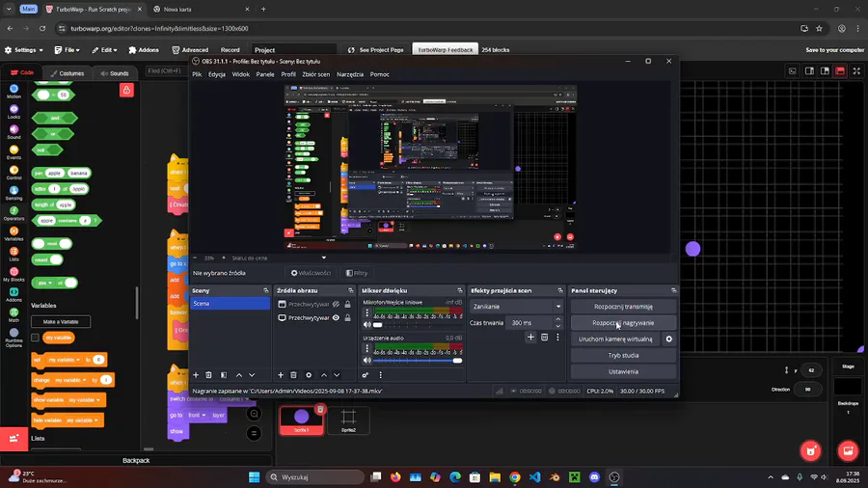Open scene filters icon in Sceny panel

(224, 375)
